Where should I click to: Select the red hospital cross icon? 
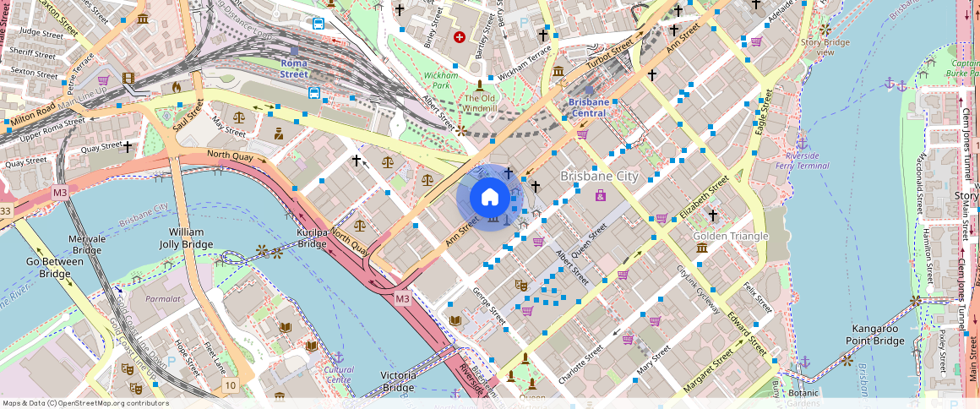tap(460, 37)
